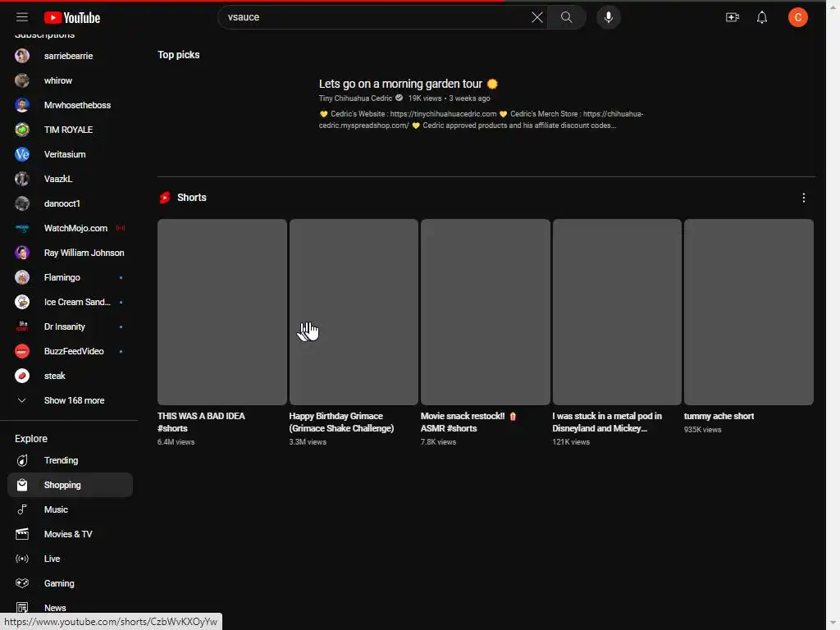
Task: Click the Flamingo subscription name
Action: click(62, 277)
